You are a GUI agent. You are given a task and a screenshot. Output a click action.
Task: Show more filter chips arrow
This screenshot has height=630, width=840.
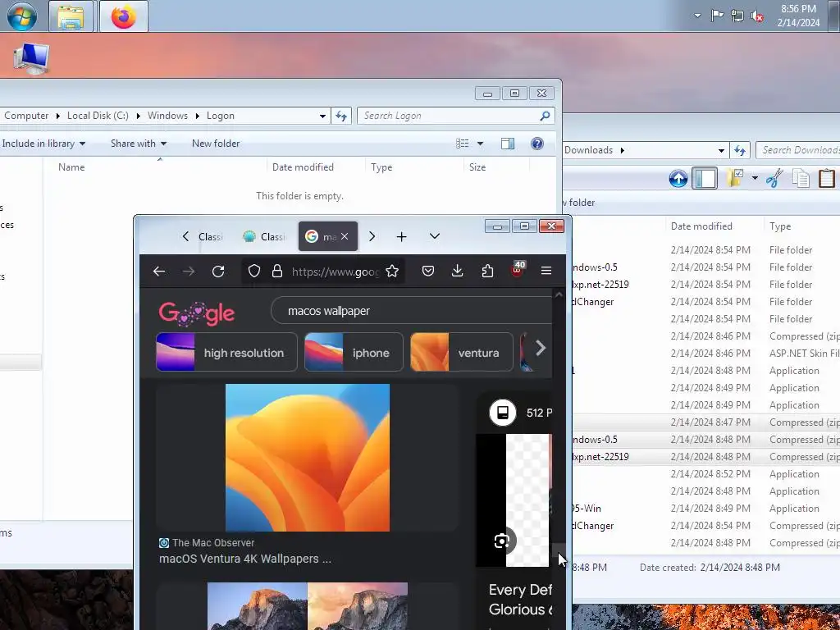(x=541, y=348)
